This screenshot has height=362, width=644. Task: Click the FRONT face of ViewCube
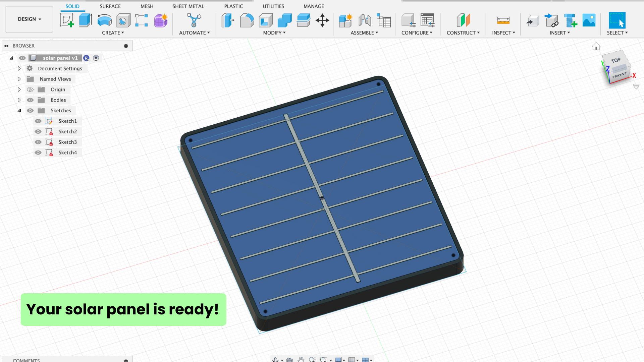(620, 75)
